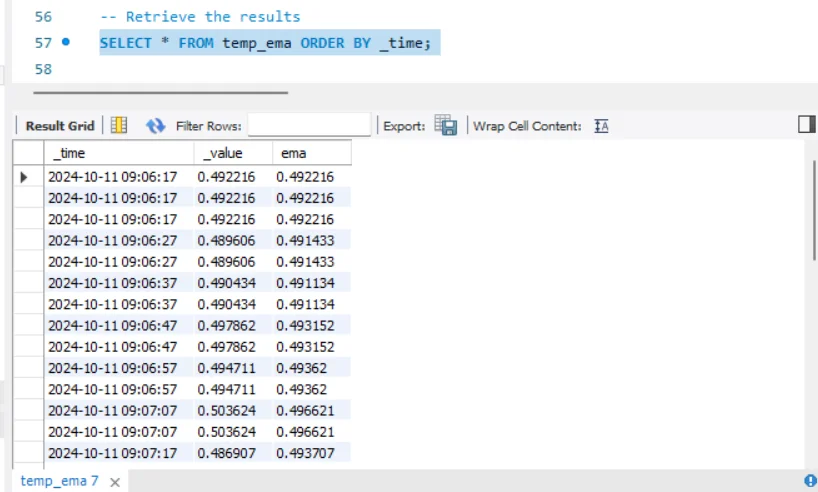
Task: Toggle the side panel icon at right of result toolbar
Action: click(806, 124)
